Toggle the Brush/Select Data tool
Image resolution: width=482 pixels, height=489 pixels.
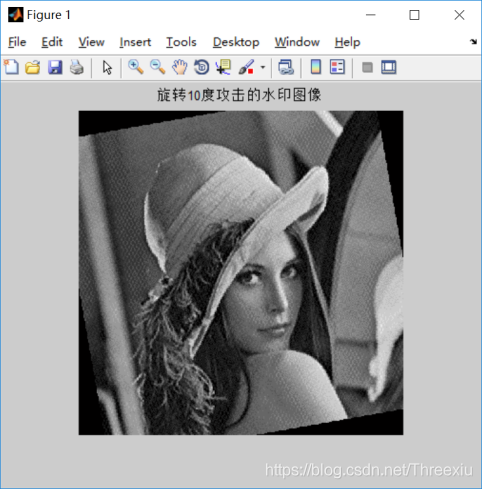click(x=247, y=67)
